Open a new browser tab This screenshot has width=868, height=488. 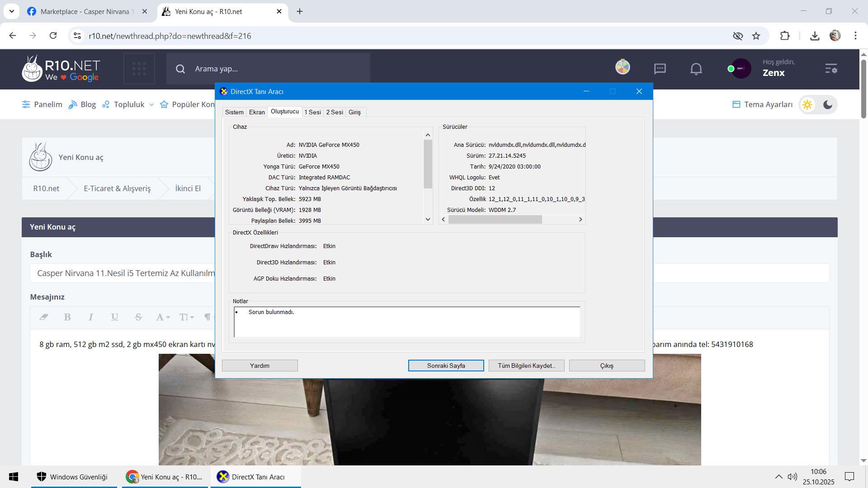(x=300, y=11)
